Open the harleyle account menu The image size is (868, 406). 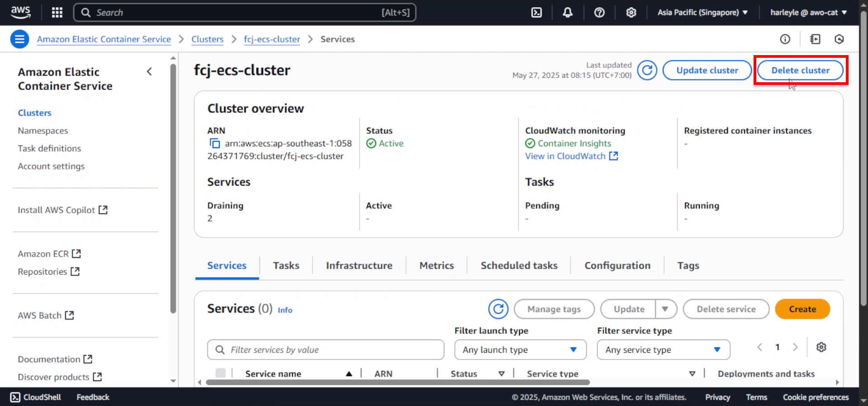pos(808,12)
